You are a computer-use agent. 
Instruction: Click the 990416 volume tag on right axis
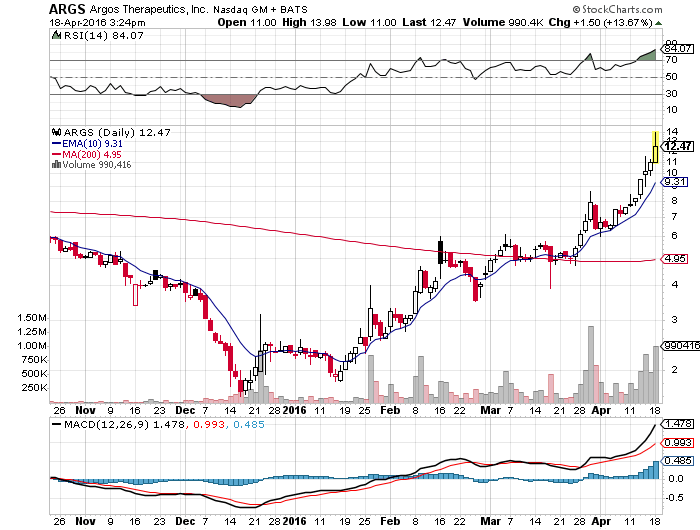point(681,346)
